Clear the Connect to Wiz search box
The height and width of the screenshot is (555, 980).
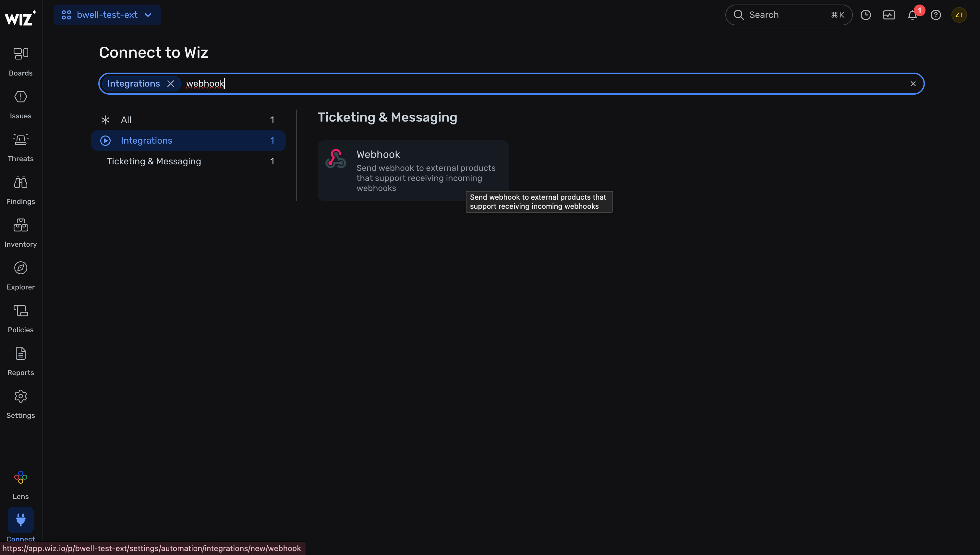913,84
